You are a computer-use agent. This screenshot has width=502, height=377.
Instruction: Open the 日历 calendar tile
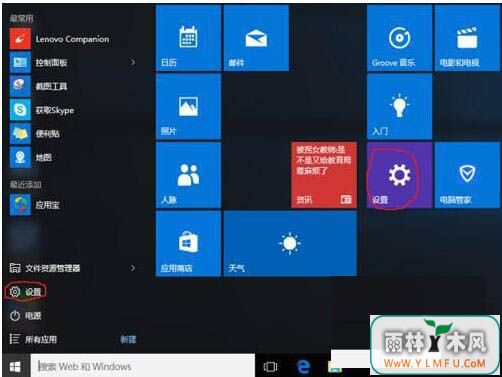(188, 38)
